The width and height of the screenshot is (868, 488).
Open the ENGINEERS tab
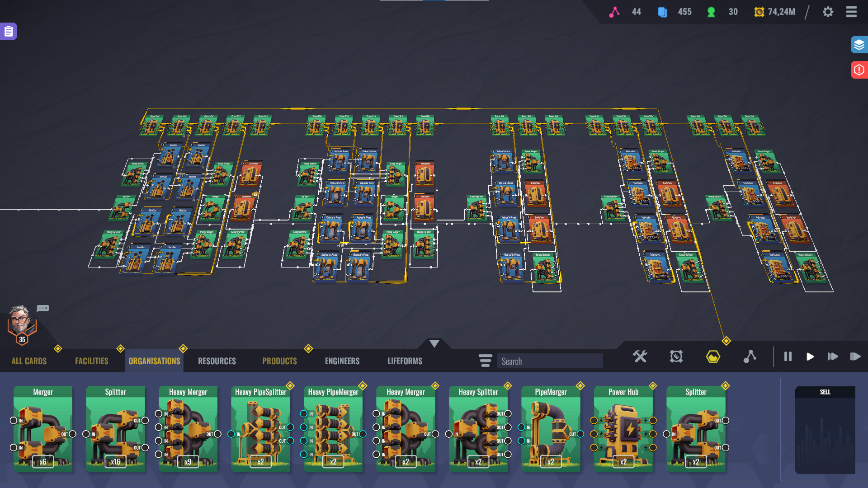(x=342, y=361)
